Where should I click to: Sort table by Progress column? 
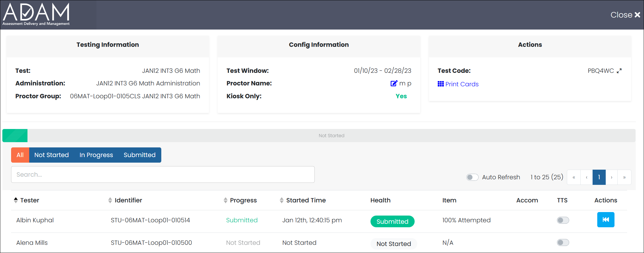(x=225, y=200)
